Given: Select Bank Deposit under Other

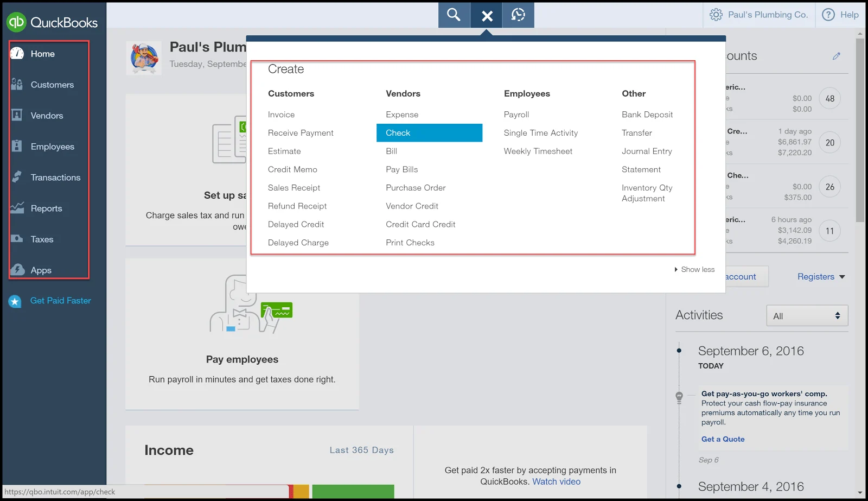Looking at the screenshot, I should pos(647,115).
